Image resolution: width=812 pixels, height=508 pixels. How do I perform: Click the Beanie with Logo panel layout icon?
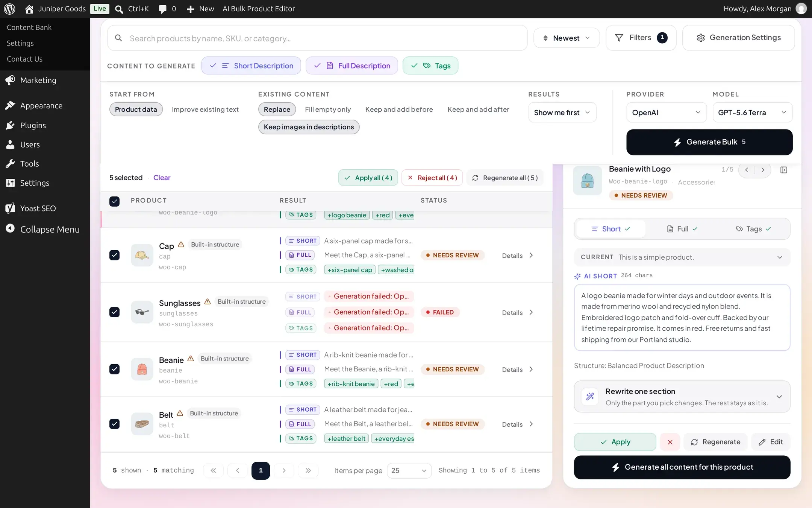[784, 170]
